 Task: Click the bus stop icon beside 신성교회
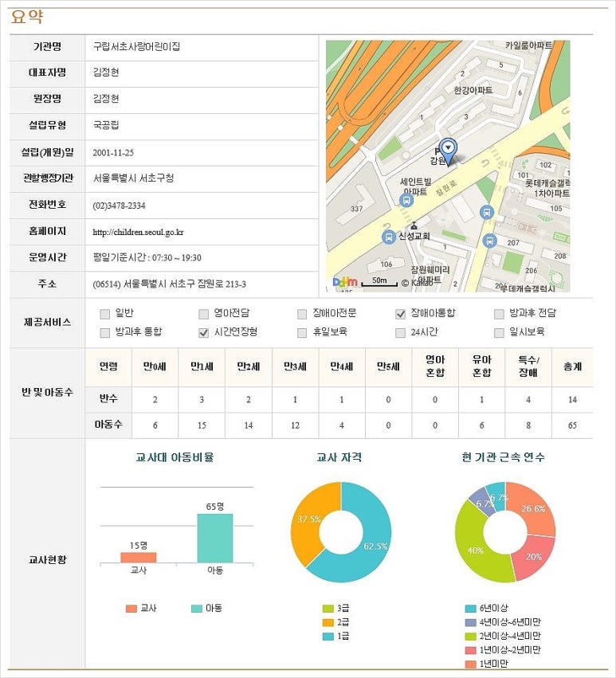388,237
